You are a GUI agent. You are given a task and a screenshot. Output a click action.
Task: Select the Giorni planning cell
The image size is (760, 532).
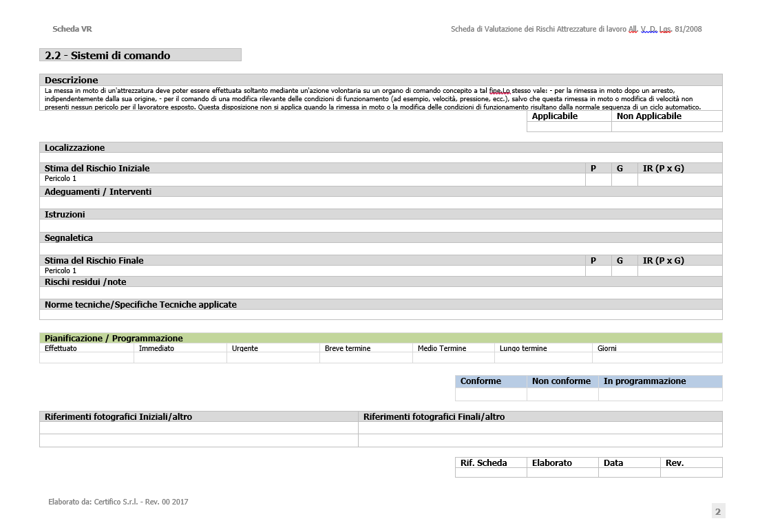tap(657, 357)
